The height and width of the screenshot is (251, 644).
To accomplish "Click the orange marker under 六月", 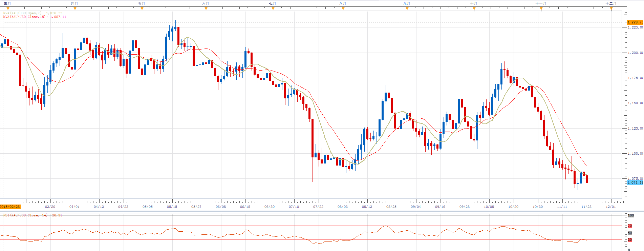I will [206, 8].
